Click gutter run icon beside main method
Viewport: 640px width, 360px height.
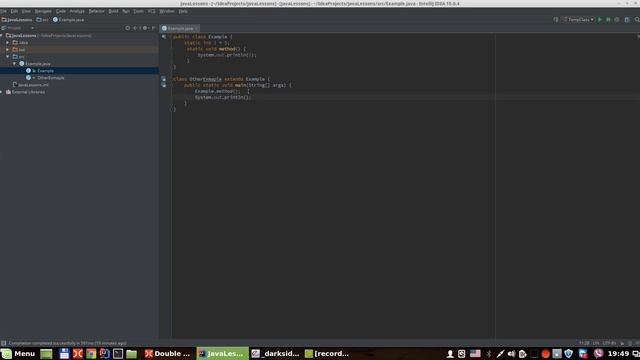tap(164, 85)
